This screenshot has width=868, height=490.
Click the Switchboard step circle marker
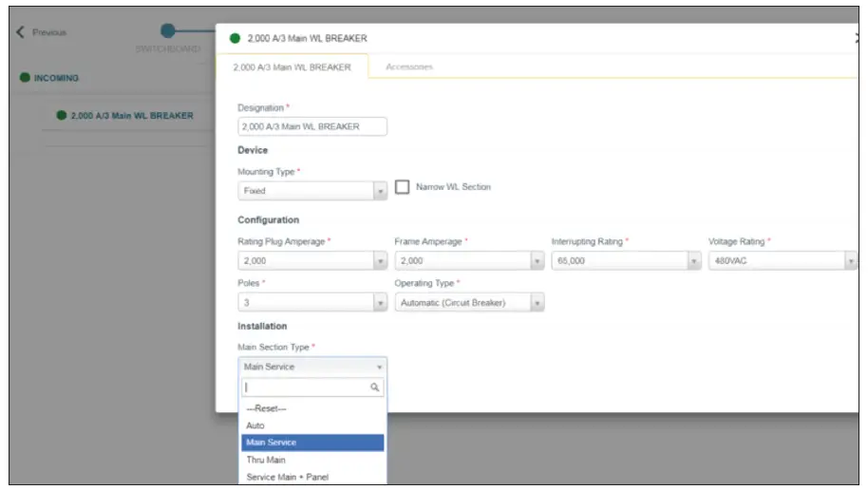click(168, 31)
